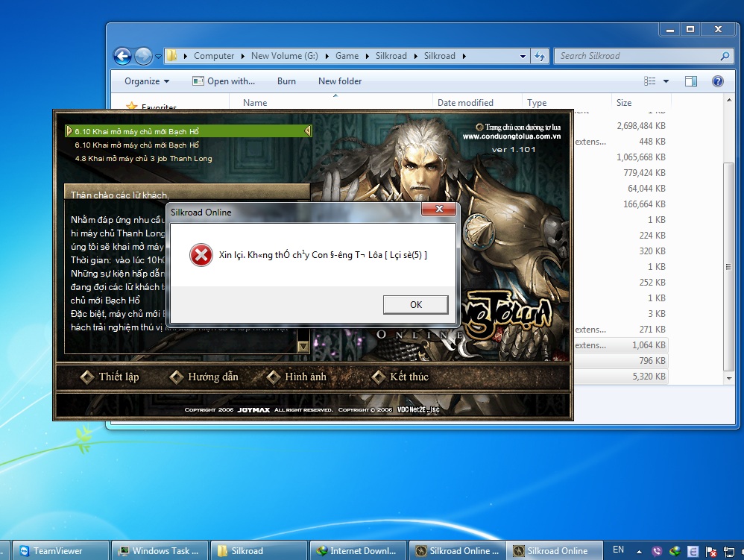
Task: Open Hướng dẫn guide in the launcher
Action: [x=204, y=377]
